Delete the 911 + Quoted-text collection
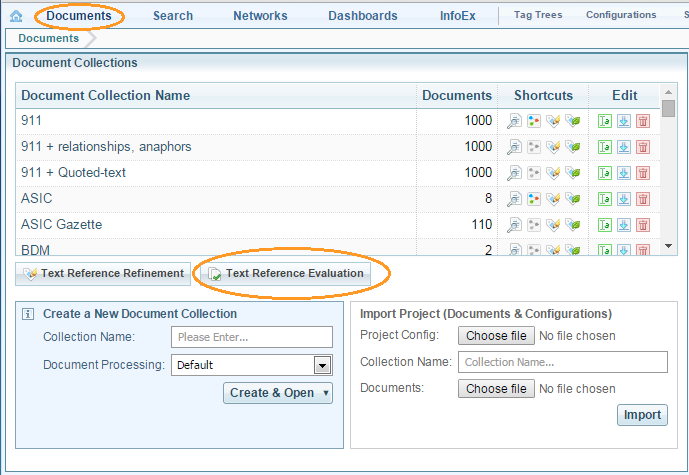689x475 pixels. pos(642,173)
